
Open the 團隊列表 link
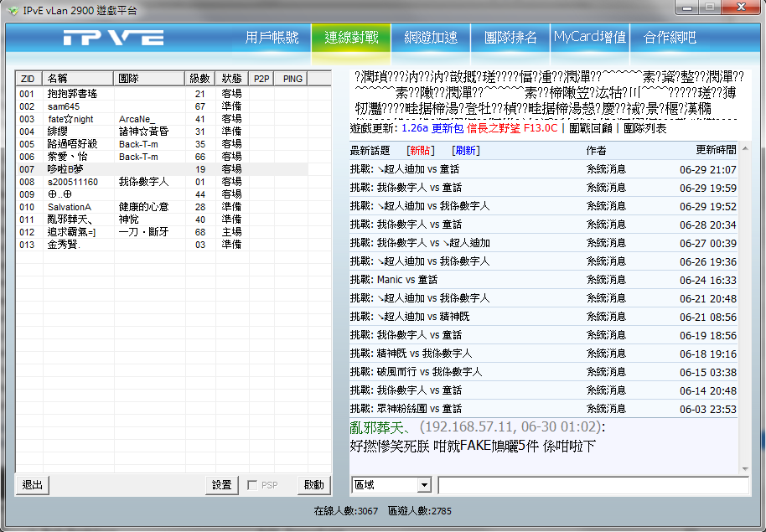point(644,128)
